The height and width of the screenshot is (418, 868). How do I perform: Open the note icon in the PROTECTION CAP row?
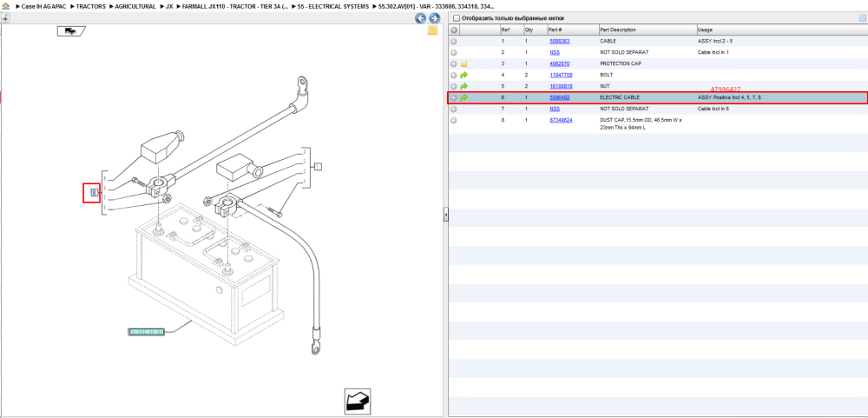pos(464,63)
